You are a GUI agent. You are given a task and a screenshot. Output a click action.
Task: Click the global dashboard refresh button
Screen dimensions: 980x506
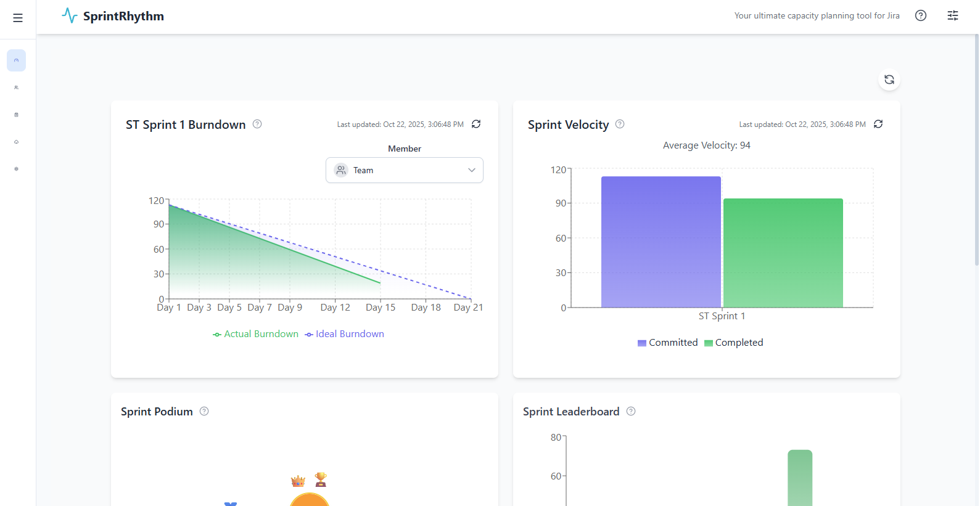click(889, 80)
